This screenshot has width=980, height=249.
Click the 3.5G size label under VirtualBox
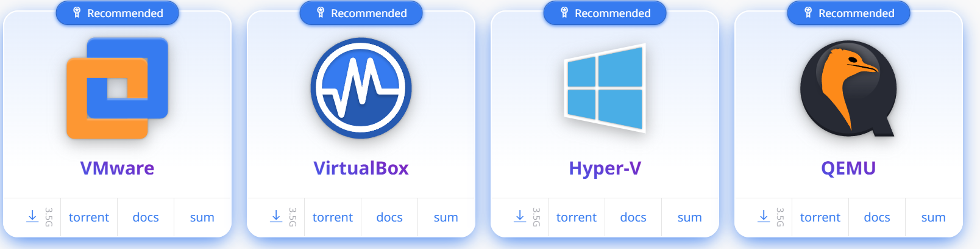[293, 217]
